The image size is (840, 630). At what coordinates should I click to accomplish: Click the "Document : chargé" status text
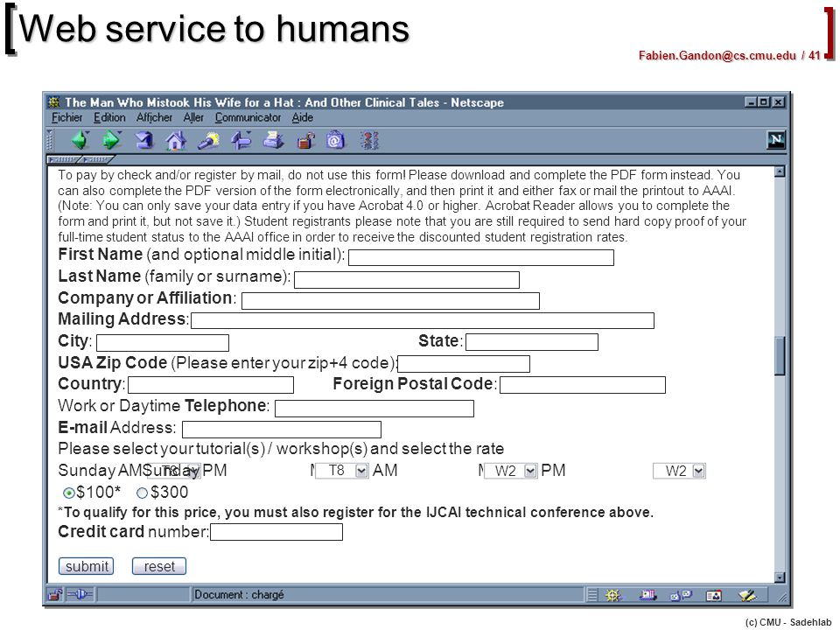pos(239,595)
